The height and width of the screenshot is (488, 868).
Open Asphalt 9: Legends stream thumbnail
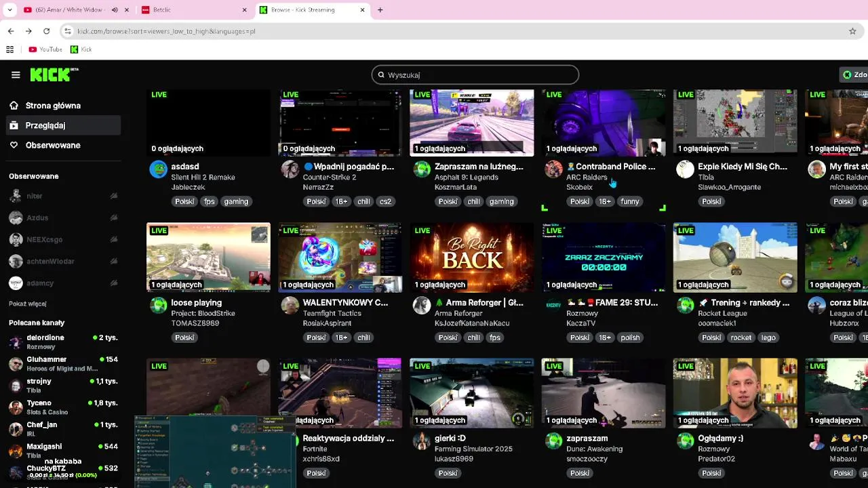(471, 123)
